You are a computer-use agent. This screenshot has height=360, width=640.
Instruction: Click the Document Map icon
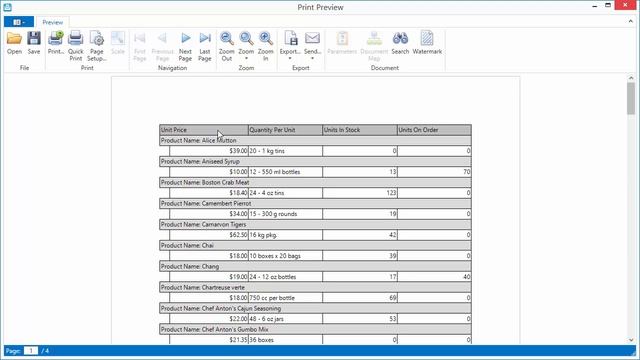[x=374, y=38]
